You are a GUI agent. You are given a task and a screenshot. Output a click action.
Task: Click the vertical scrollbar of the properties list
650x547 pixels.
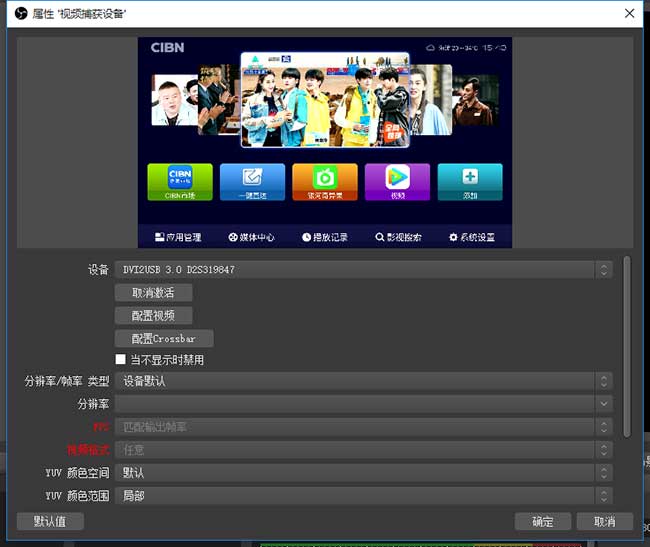coord(627,345)
